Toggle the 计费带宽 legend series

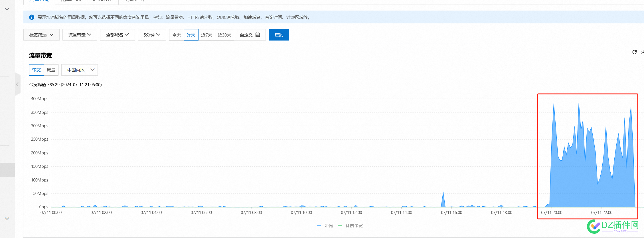(350, 226)
